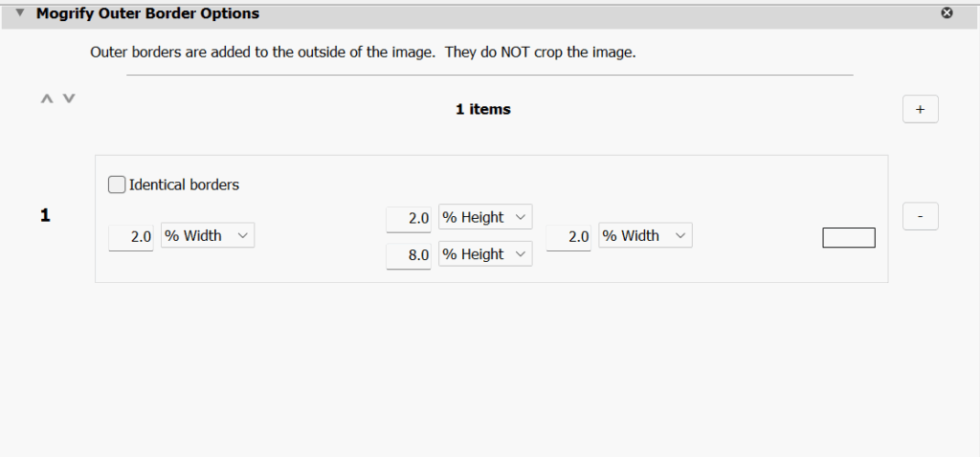Click the Identical borders label text
Image resolution: width=980 pixels, height=457 pixels.
point(184,185)
